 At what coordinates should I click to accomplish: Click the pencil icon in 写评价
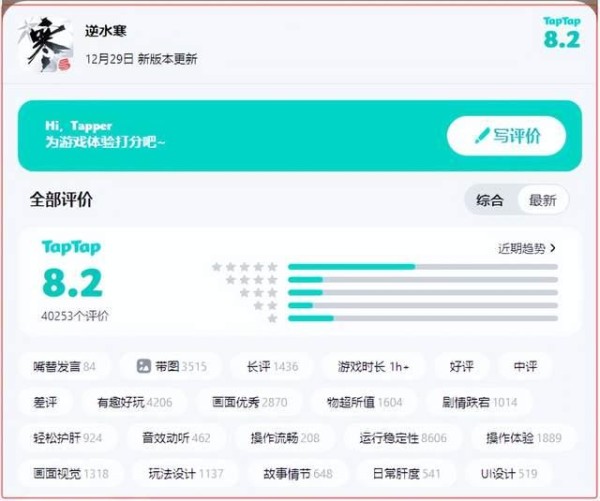pyautogui.click(x=482, y=136)
